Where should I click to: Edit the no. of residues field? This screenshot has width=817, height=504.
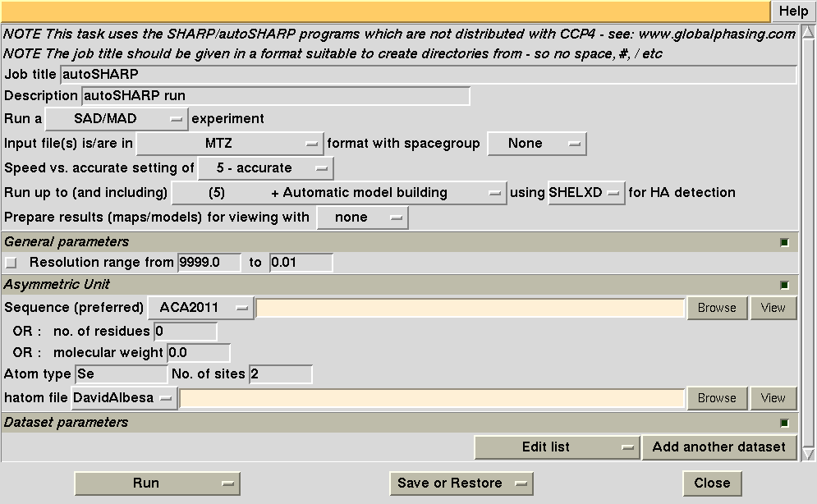185,332
